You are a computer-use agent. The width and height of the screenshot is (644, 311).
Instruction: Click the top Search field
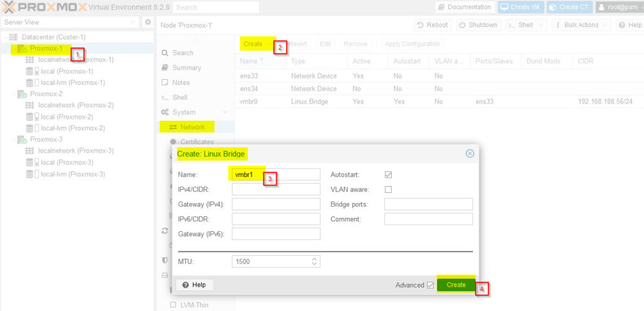coord(216,7)
